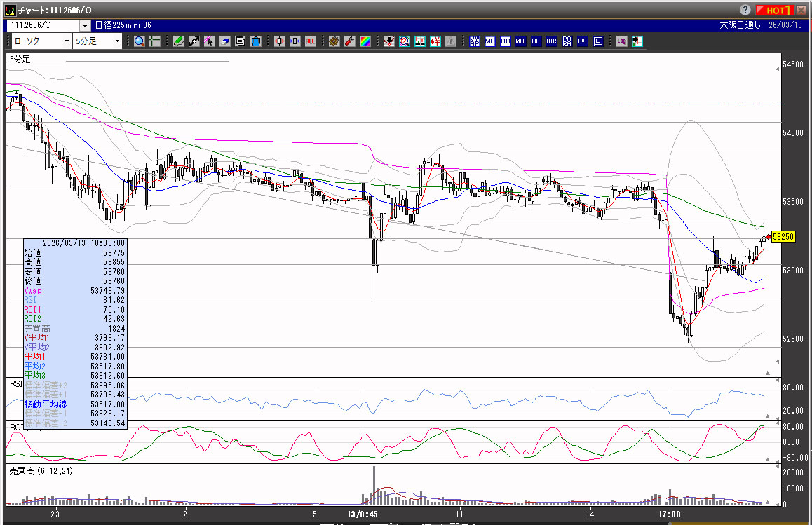812x525 pixels.
Task: Click the HOT button in title bar
Action: pos(776,10)
